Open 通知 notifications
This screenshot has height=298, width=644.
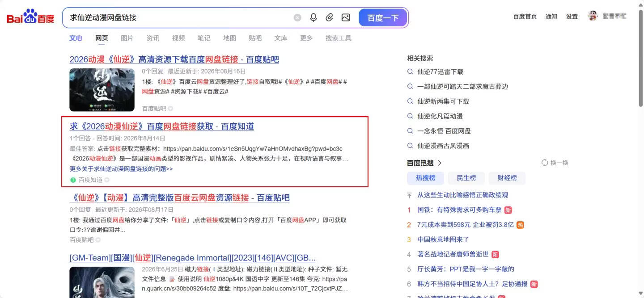click(551, 17)
